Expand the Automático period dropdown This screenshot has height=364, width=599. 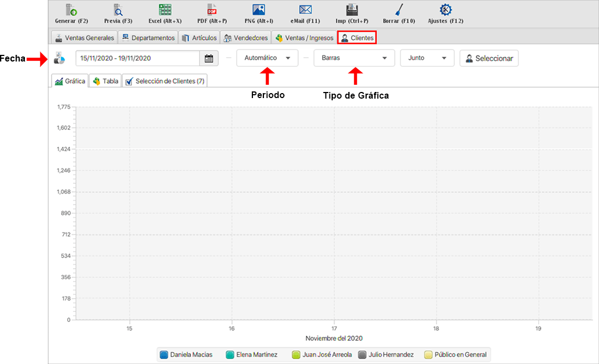coord(267,58)
